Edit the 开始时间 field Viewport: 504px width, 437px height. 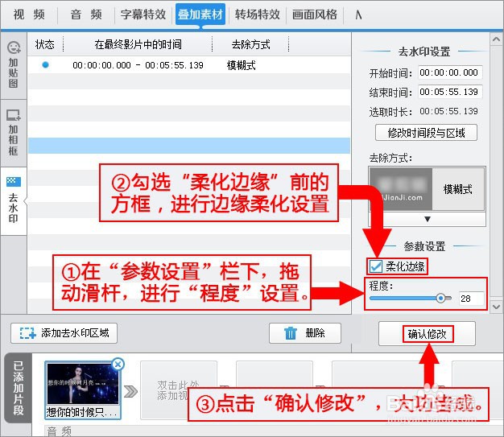tap(449, 72)
